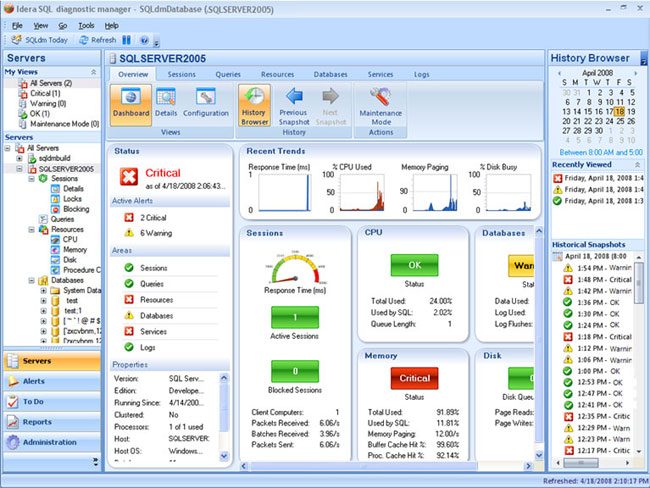
Task: Click the green Active Sessions count
Action: (295, 318)
